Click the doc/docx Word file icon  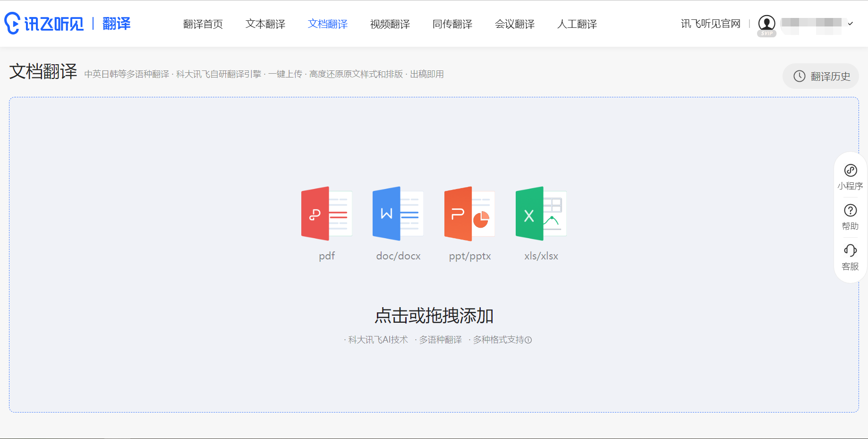coord(398,214)
